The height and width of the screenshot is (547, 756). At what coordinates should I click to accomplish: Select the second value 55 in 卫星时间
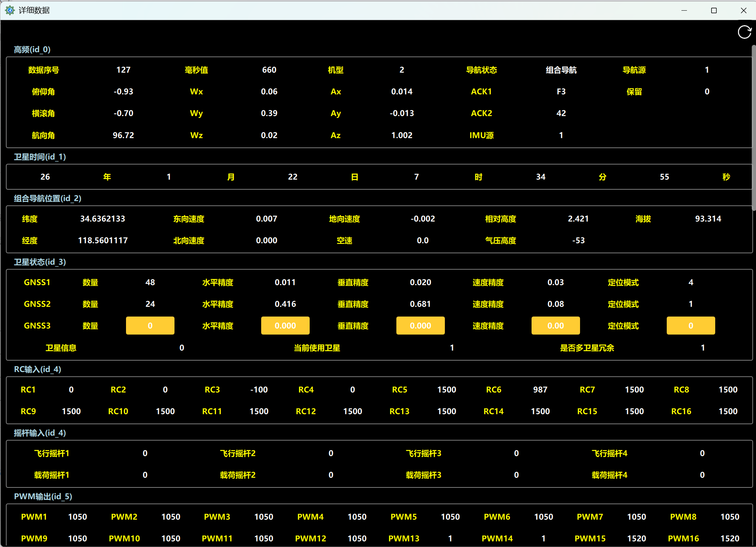pyautogui.click(x=665, y=177)
